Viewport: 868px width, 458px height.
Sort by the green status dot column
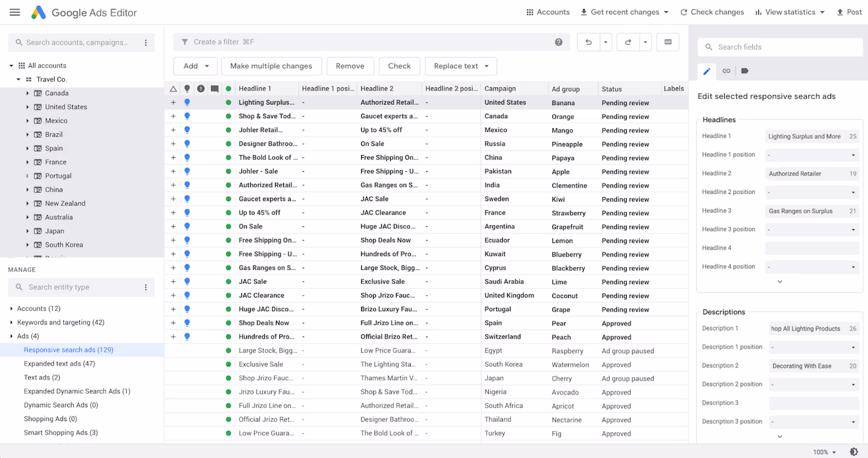click(x=228, y=89)
